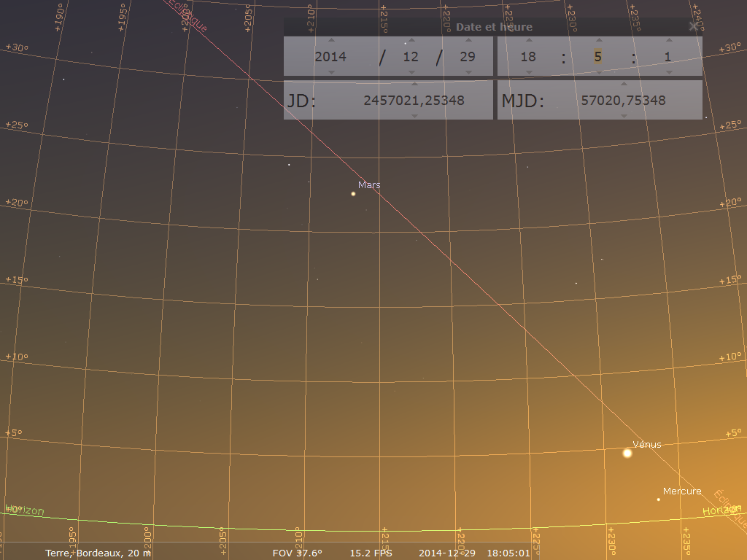Close the Date et heure dialog

coord(693,27)
